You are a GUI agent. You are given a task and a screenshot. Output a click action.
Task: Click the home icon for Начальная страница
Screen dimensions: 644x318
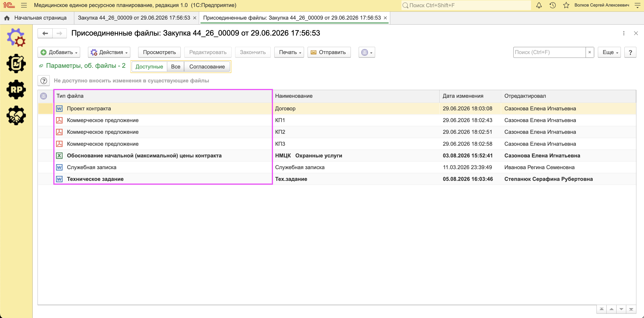pyautogui.click(x=7, y=18)
